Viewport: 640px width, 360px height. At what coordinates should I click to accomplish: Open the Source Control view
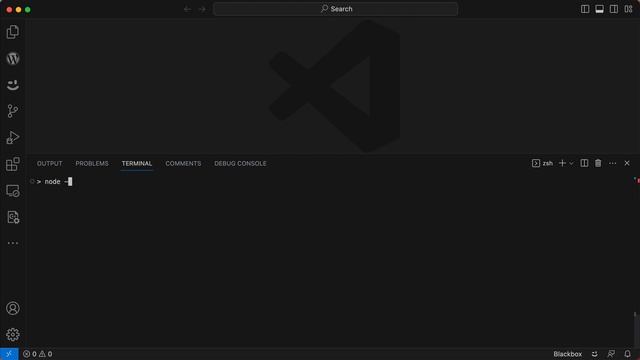click(13, 111)
